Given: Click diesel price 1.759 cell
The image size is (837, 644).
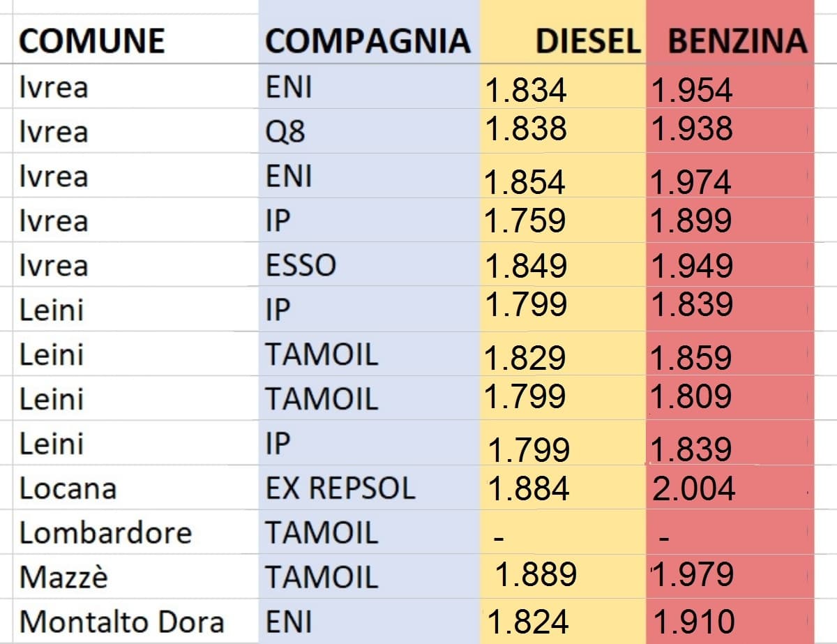Looking at the screenshot, I should tap(525, 221).
